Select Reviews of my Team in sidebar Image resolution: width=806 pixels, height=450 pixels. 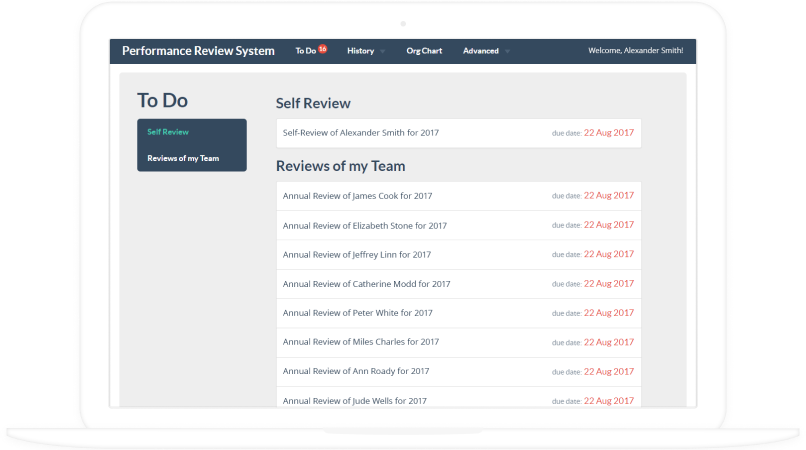[183, 158]
